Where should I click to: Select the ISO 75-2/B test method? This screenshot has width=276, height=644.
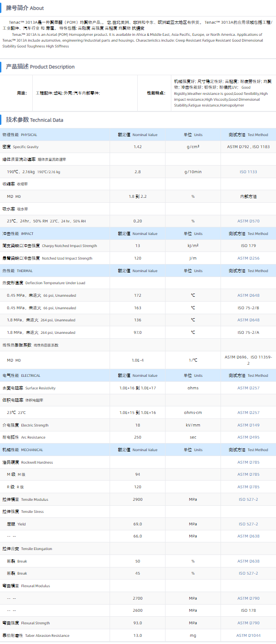[248, 308]
